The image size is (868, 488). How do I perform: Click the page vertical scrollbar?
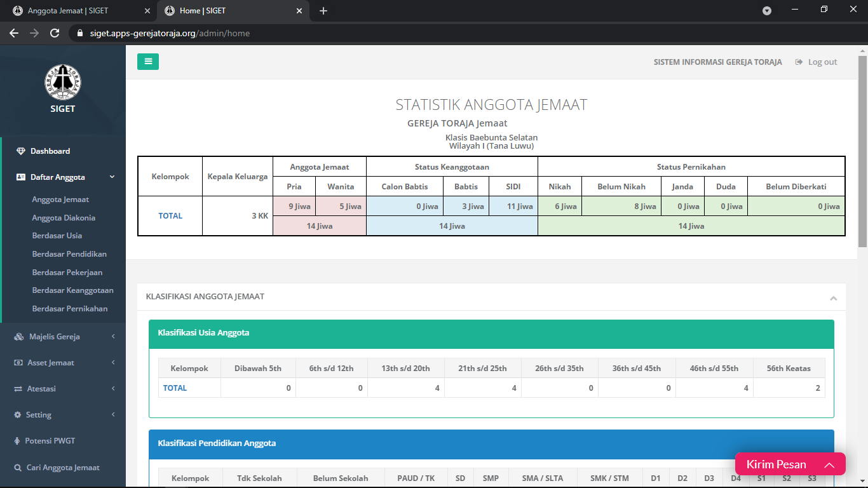tap(863, 151)
